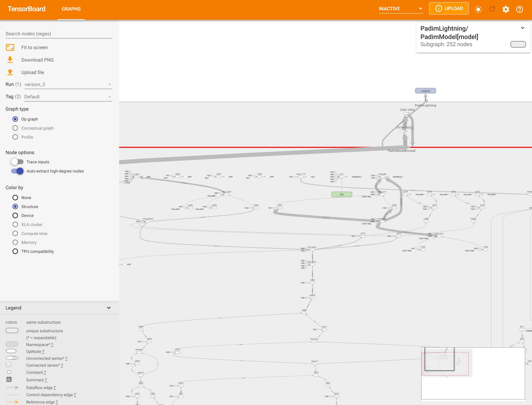Click the Dataflow edge arrow legend icon

pos(12,388)
